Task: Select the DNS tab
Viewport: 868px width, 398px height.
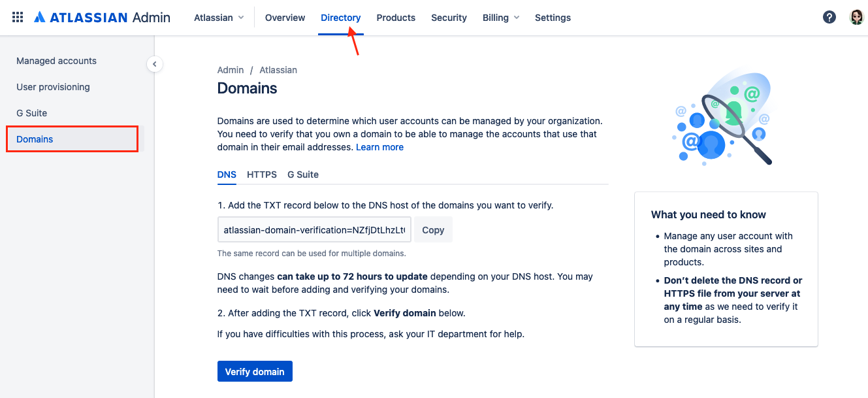Action: click(227, 174)
